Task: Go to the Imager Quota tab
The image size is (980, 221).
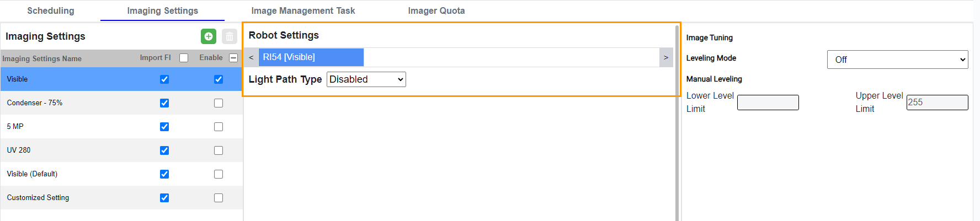Action: point(436,10)
